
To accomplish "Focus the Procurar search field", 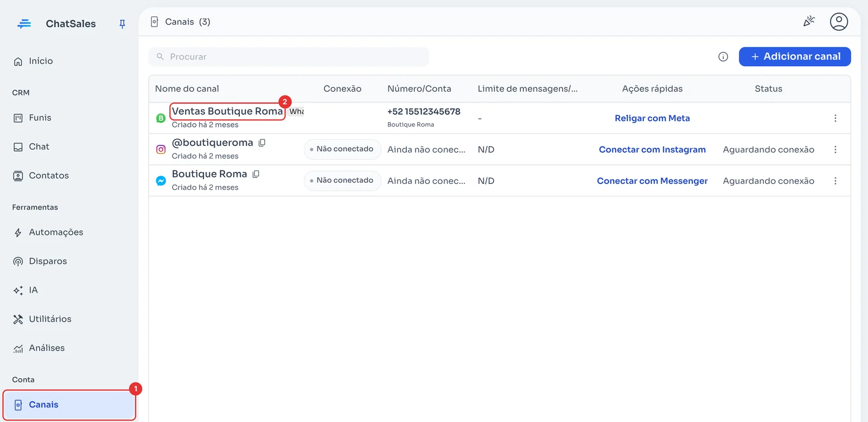I will point(289,57).
